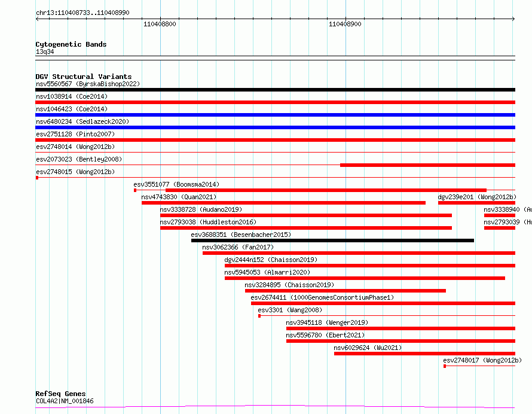Click the blue bar under nsv1046423
The width and height of the screenshot is (532, 414).
click(275, 115)
